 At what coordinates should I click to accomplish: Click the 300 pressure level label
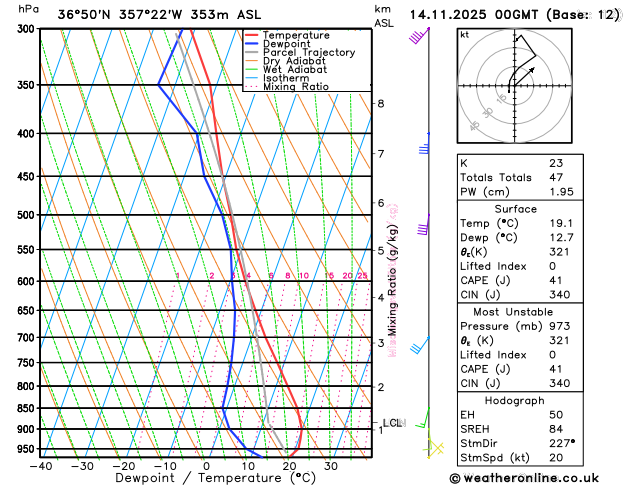(x=28, y=29)
